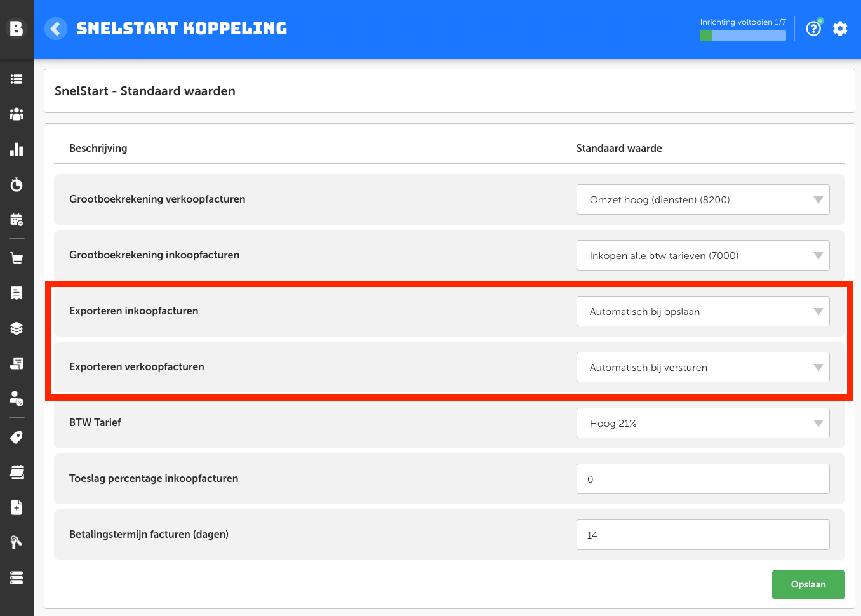This screenshot has width=861, height=616.
Task: Open the stopwatch timer icon in sidebar
Action: 17,184
